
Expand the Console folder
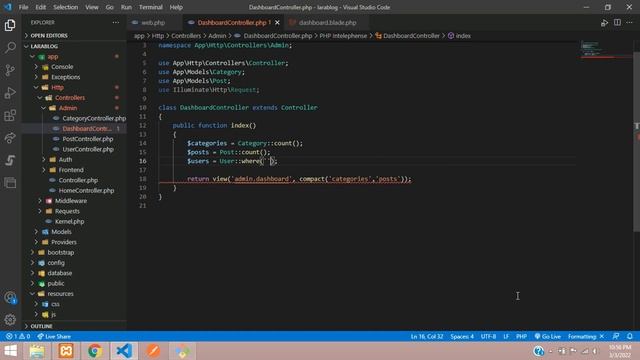click(62, 67)
